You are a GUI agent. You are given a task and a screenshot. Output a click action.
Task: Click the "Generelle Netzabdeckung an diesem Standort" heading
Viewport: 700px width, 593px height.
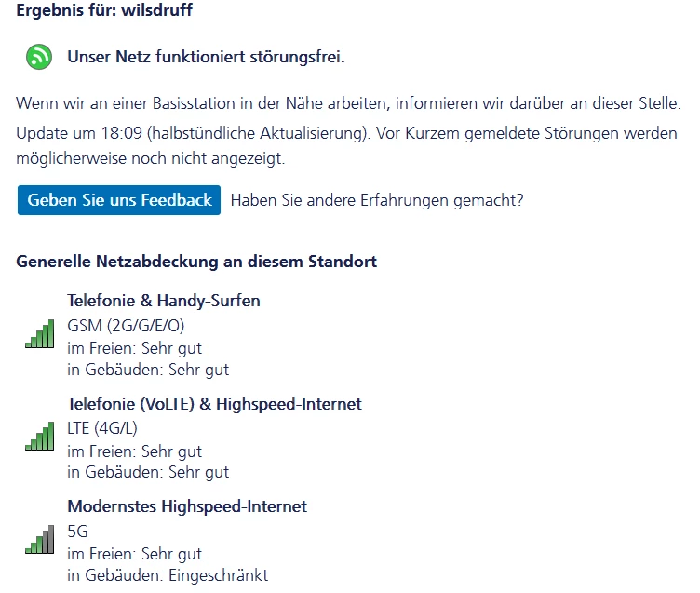(196, 262)
